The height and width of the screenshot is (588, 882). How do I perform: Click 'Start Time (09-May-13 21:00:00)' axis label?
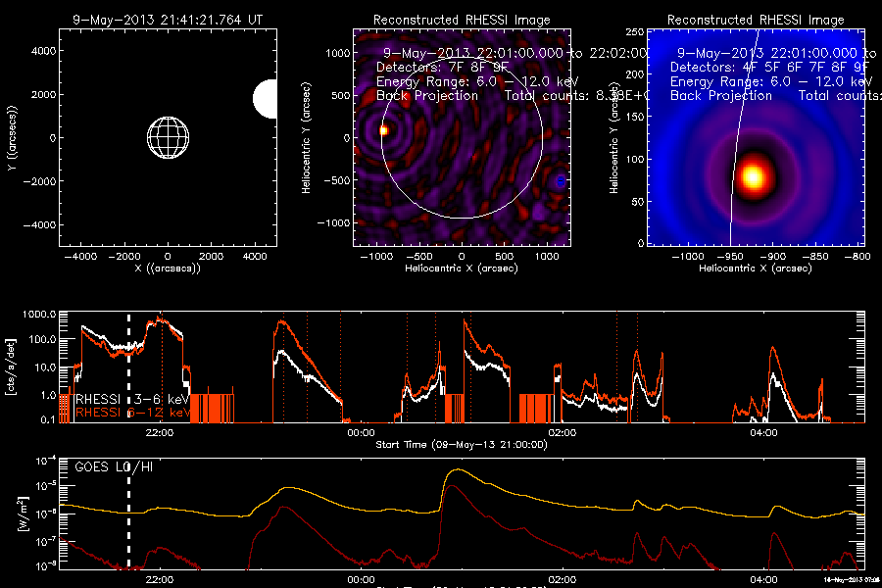point(462,445)
